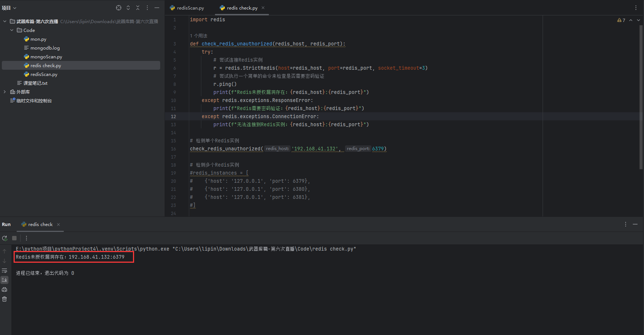Click the import redis line
The image size is (644, 335).
pyautogui.click(x=208, y=20)
